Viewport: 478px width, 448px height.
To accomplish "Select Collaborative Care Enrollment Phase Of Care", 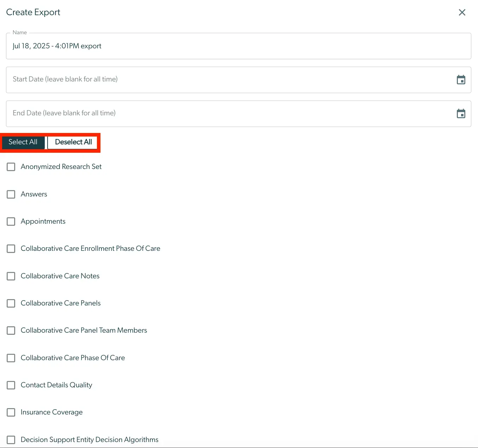I will click(x=11, y=249).
